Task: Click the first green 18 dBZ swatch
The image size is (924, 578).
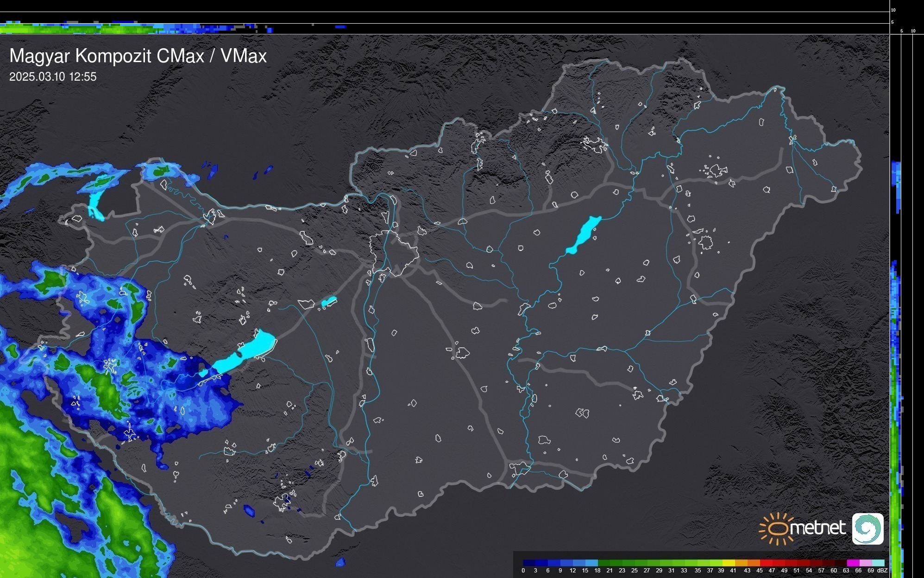Action: pos(604,563)
